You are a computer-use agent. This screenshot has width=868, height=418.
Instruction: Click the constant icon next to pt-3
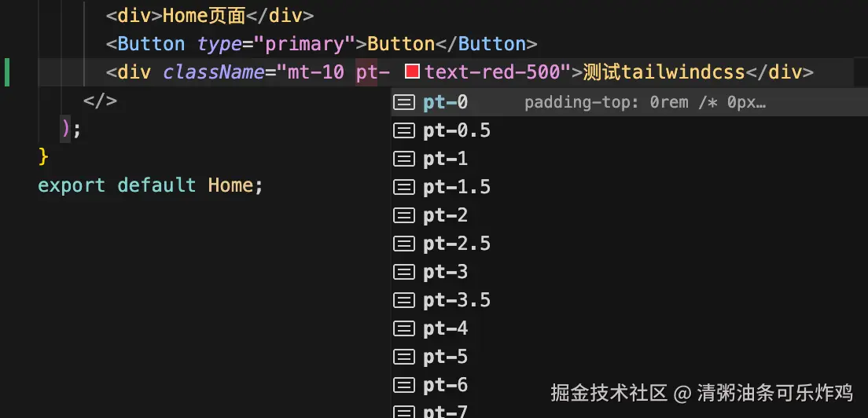pyautogui.click(x=404, y=272)
